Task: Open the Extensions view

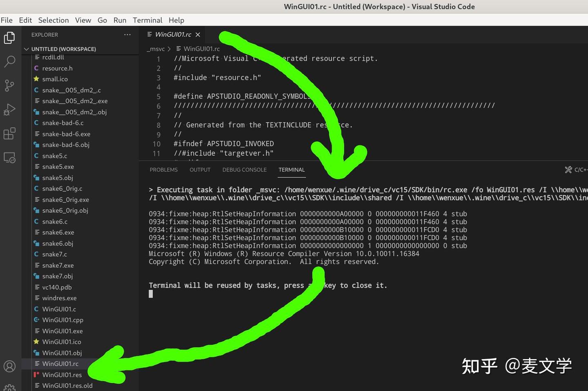Action: [x=9, y=133]
